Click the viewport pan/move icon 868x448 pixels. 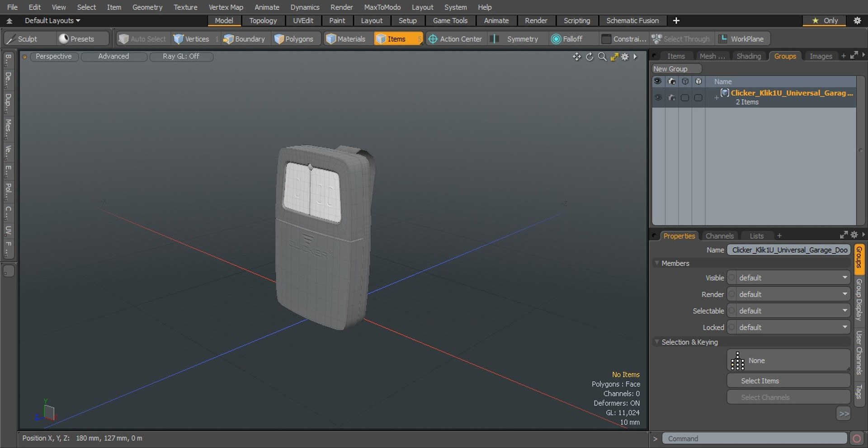pyautogui.click(x=576, y=57)
